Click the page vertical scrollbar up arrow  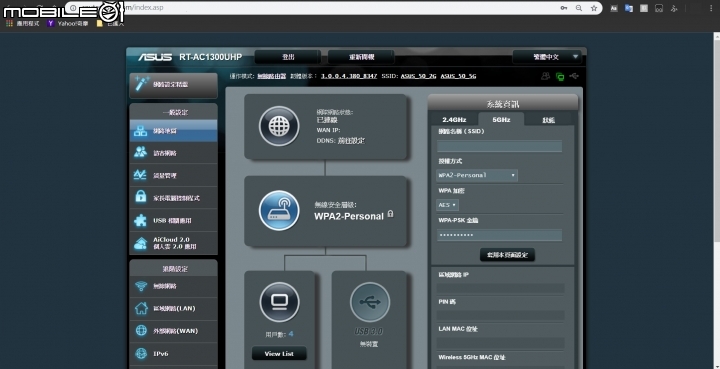(x=717, y=36)
